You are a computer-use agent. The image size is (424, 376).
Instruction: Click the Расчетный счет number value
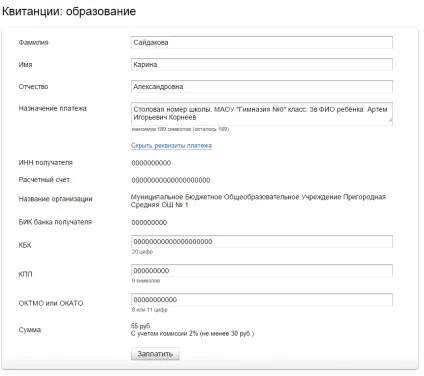[x=171, y=180]
